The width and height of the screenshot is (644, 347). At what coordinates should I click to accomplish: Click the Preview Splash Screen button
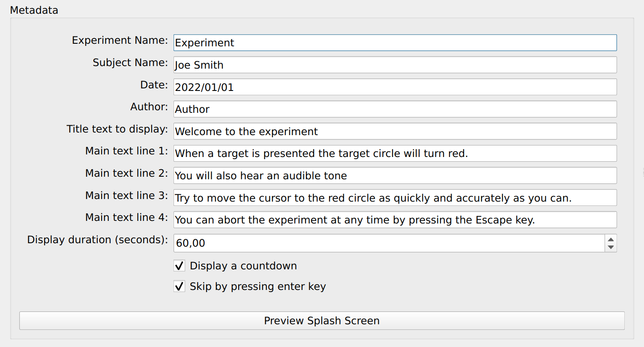point(322,320)
